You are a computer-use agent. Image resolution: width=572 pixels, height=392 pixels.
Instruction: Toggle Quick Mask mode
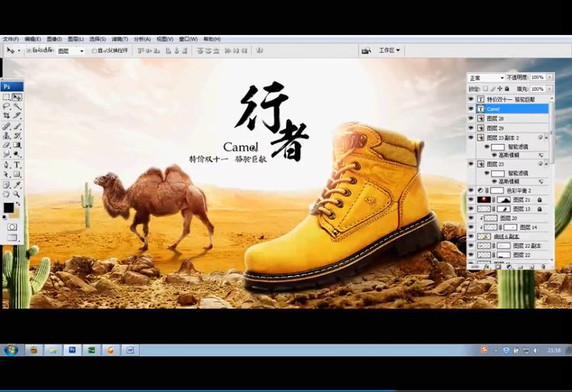tap(12, 227)
